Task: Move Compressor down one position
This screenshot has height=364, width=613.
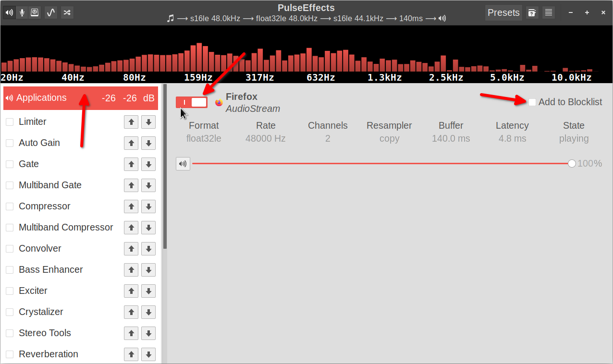Action: [148, 206]
